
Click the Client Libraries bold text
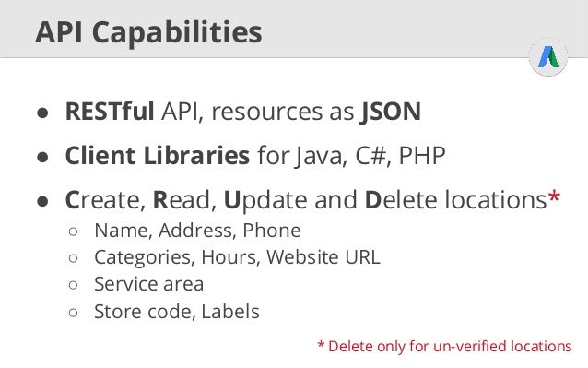[157, 155]
